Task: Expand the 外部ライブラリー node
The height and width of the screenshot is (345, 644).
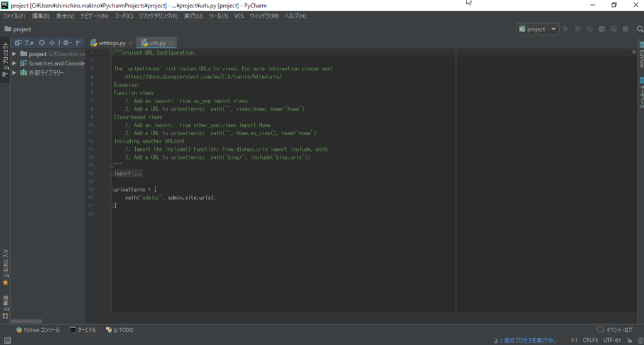Action: pos(14,73)
